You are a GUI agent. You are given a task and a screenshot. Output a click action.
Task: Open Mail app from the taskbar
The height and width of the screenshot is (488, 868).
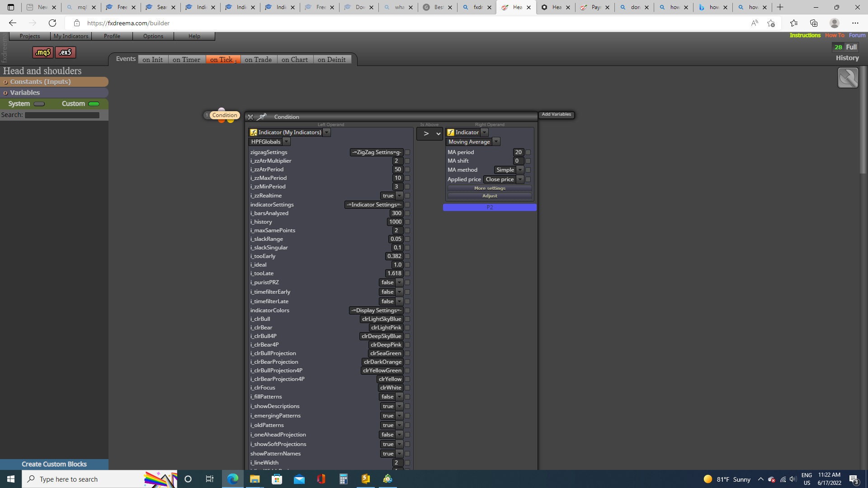click(299, 479)
